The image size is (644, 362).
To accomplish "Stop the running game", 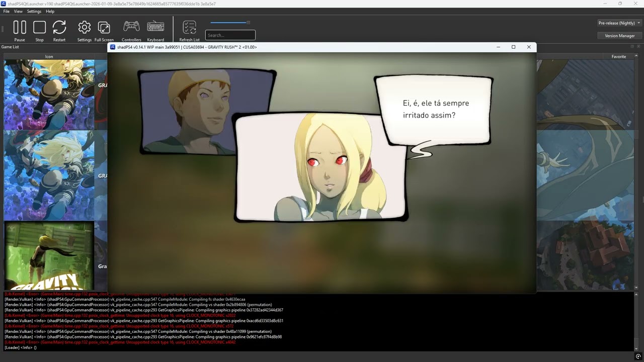I will [39, 27].
